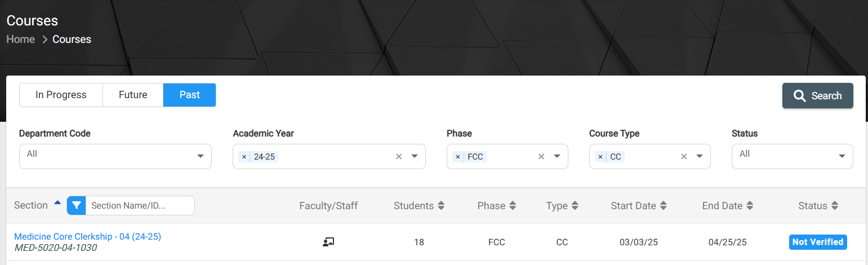Sort by Start Date column arrows
Viewport: 868px width, 265px height.
663,206
